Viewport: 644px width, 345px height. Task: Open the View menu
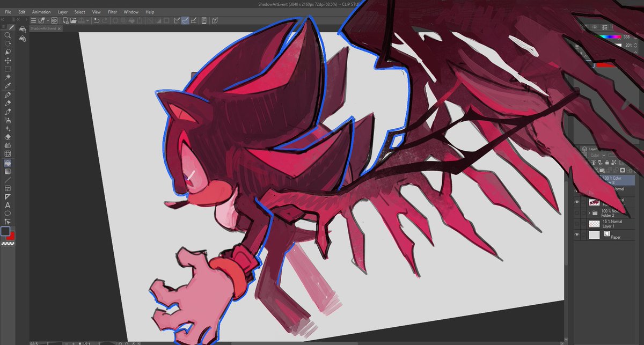(x=97, y=12)
